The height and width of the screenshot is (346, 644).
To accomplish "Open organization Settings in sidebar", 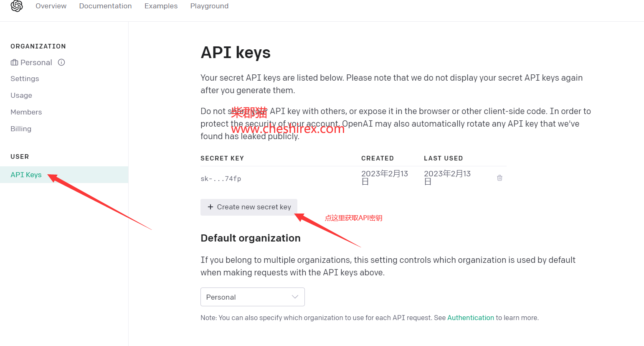I will point(25,79).
